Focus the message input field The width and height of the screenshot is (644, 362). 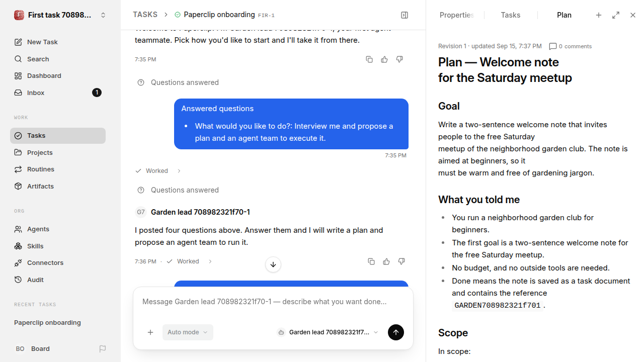[x=273, y=302]
